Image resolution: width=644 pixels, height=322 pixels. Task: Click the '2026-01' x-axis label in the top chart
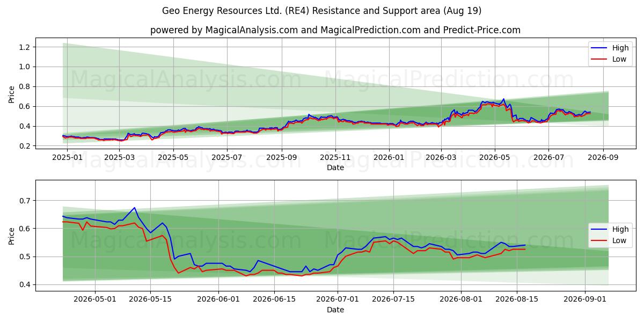pos(389,158)
